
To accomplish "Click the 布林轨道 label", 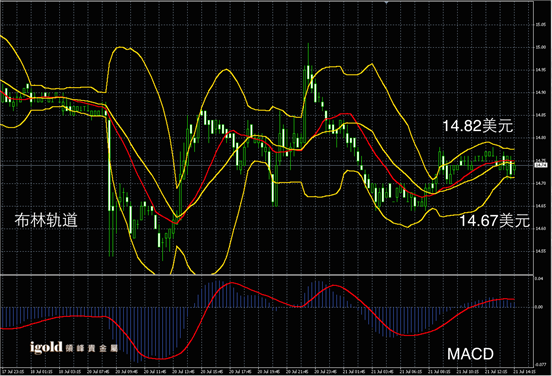I will (x=46, y=220).
